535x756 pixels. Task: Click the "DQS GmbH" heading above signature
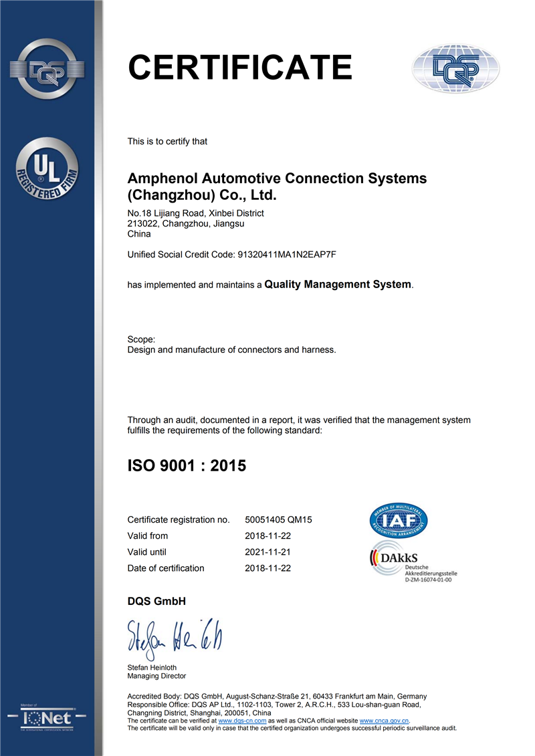click(x=156, y=601)
